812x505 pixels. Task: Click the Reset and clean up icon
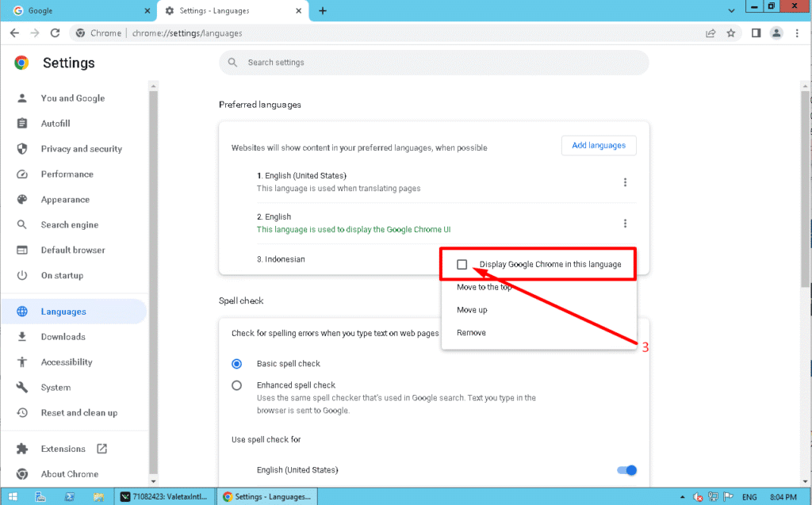pos(21,413)
